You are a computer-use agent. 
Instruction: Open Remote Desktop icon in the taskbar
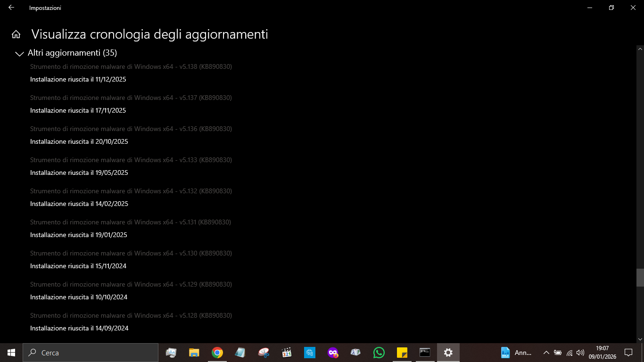[310, 353]
